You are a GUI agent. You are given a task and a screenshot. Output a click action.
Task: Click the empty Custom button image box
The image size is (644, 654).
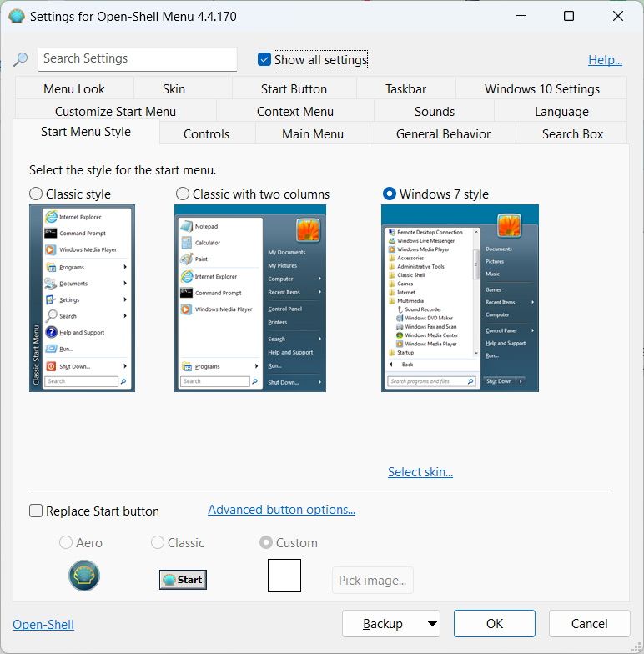[284, 576]
